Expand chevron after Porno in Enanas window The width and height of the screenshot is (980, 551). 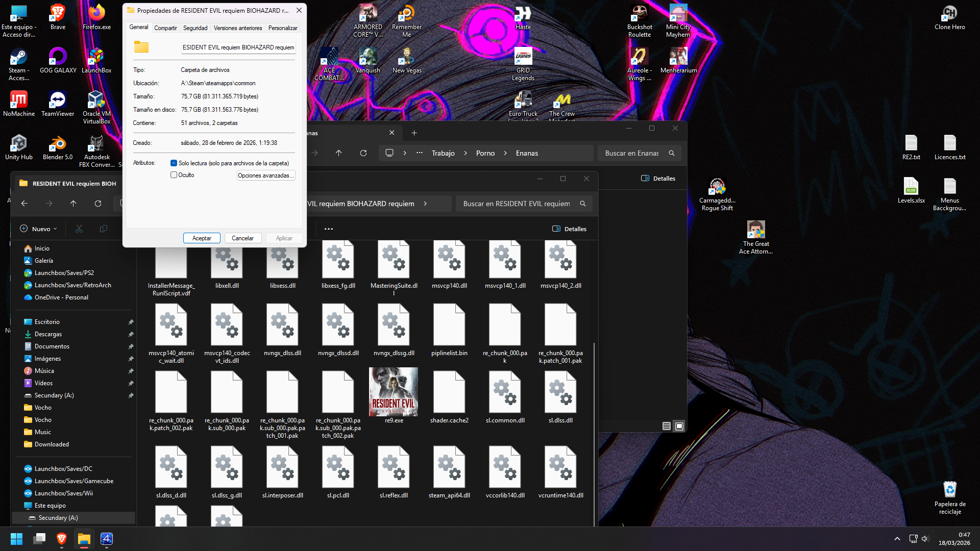(505, 153)
